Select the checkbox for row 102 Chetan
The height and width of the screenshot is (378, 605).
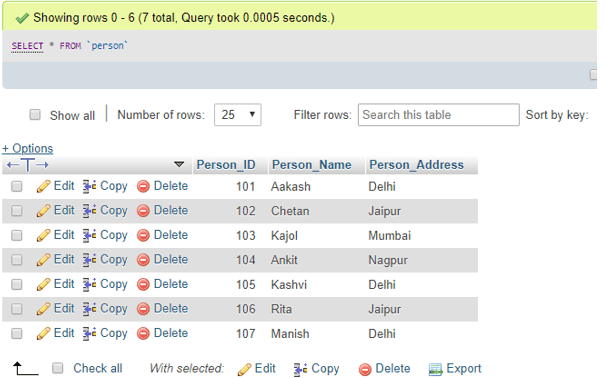click(x=17, y=211)
